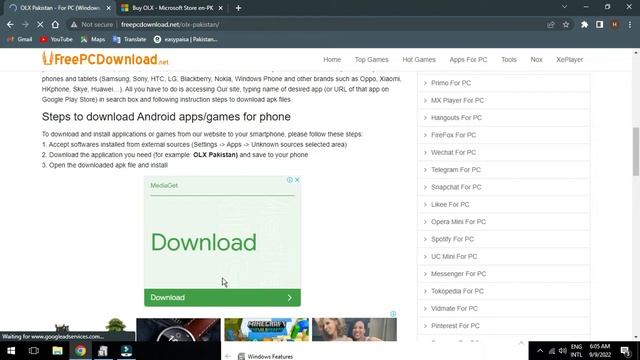Open Messenger For PC sidebar link

coord(458,274)
